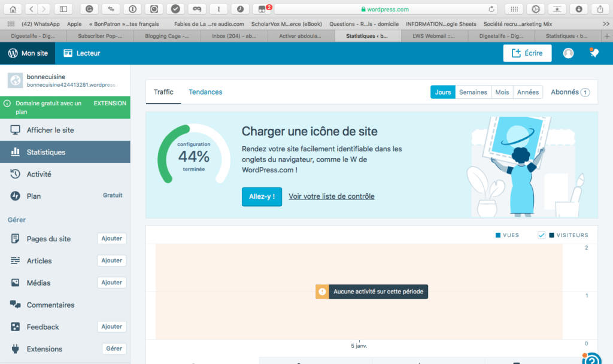Switch to the Tendances tab
The height and width of the screenshot is (364, 613).
pos(205,92)
